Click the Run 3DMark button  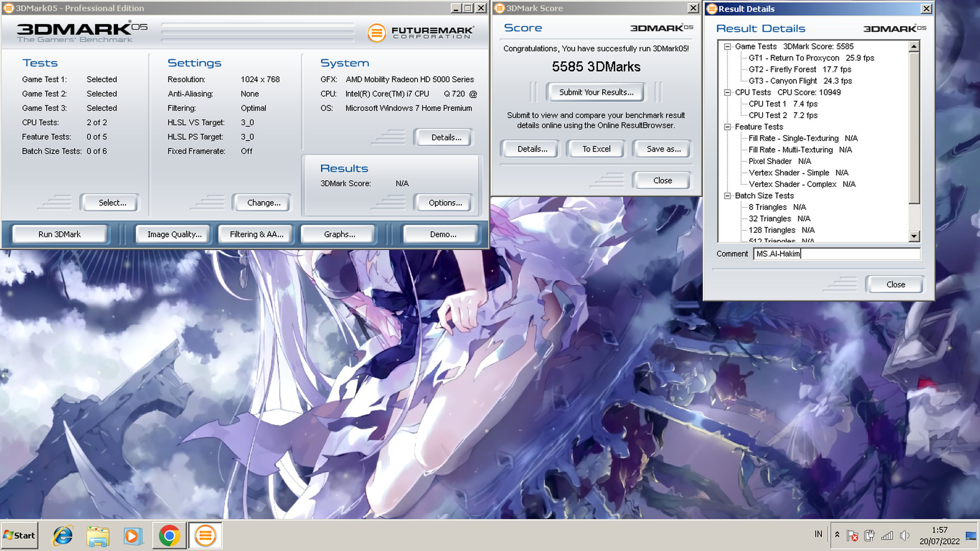point(60,234)
